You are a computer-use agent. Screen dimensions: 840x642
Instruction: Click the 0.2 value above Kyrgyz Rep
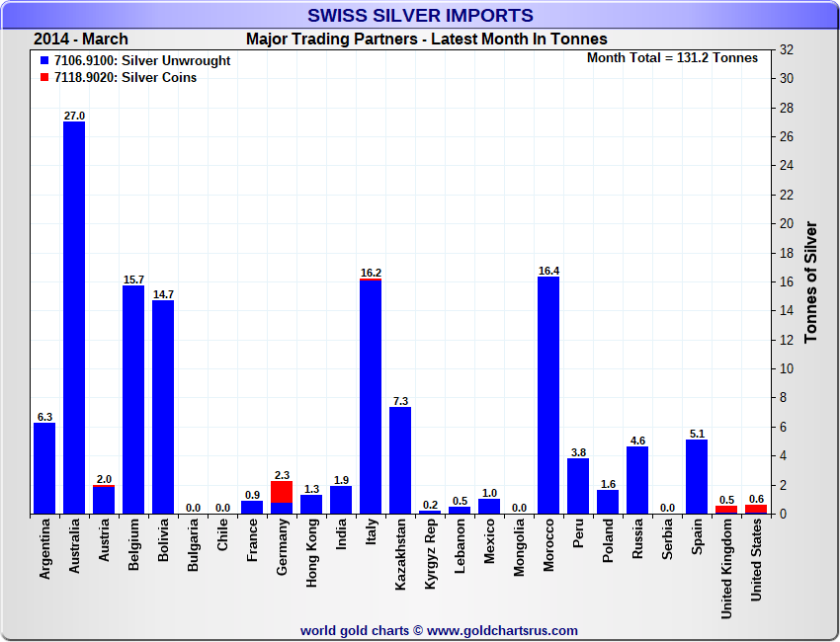[x=430, y=505]
